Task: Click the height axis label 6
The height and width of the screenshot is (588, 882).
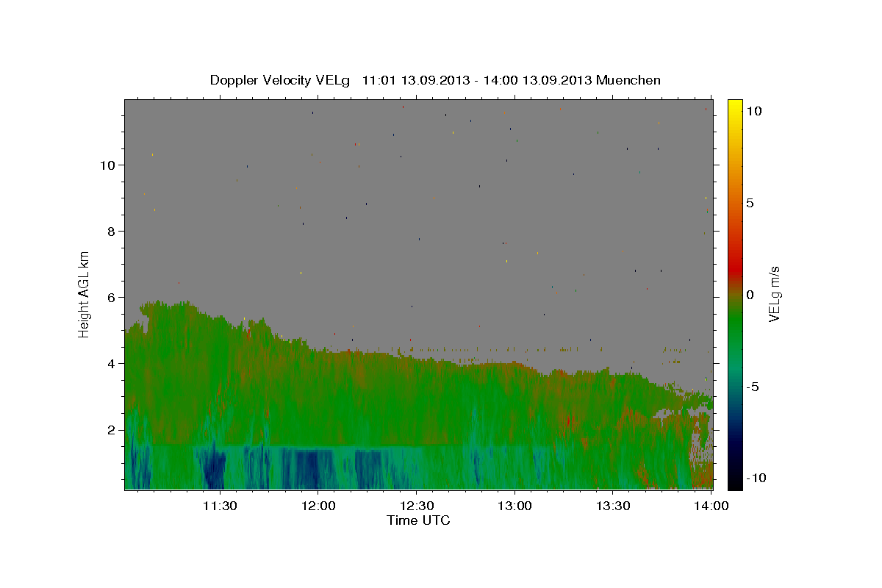Action: 112,297
